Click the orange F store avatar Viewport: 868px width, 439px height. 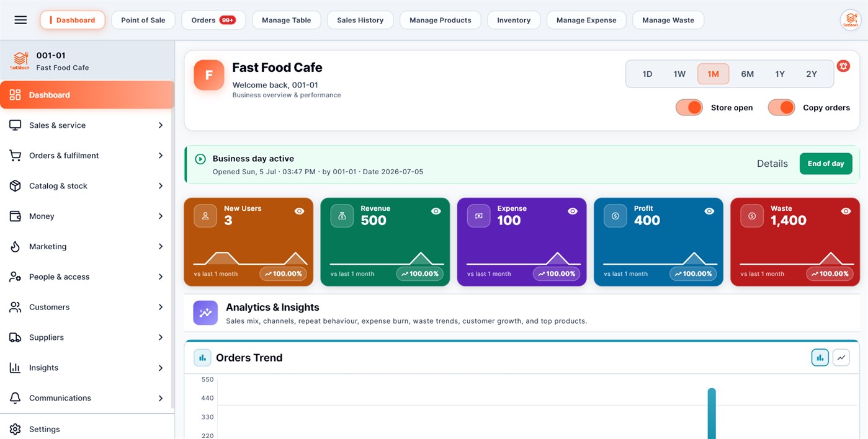click(209, 75)
